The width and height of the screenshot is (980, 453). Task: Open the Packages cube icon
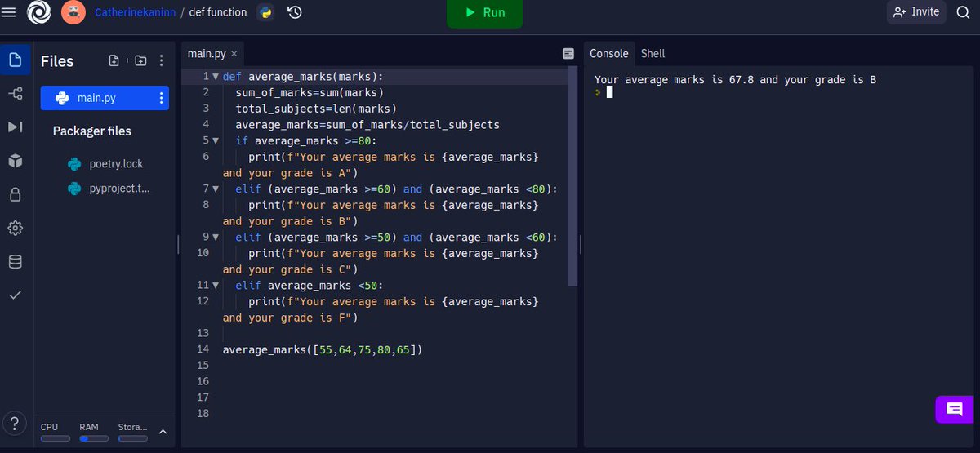tap(14, 161)
